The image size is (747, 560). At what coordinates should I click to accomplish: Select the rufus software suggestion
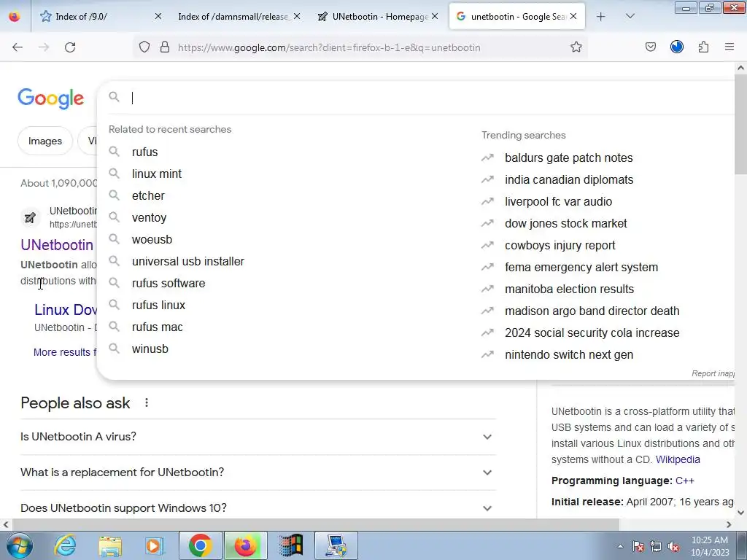[x=169, y=284]
